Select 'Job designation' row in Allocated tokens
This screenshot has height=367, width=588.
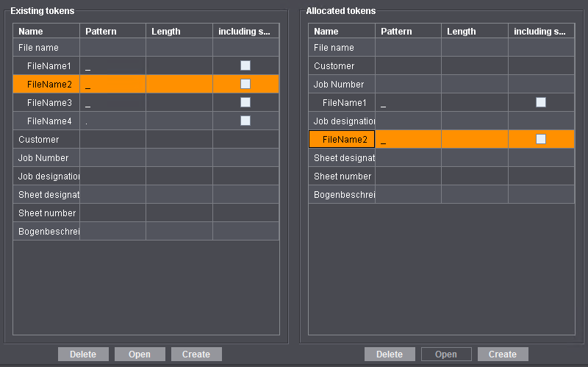click(x=442, y=121)
